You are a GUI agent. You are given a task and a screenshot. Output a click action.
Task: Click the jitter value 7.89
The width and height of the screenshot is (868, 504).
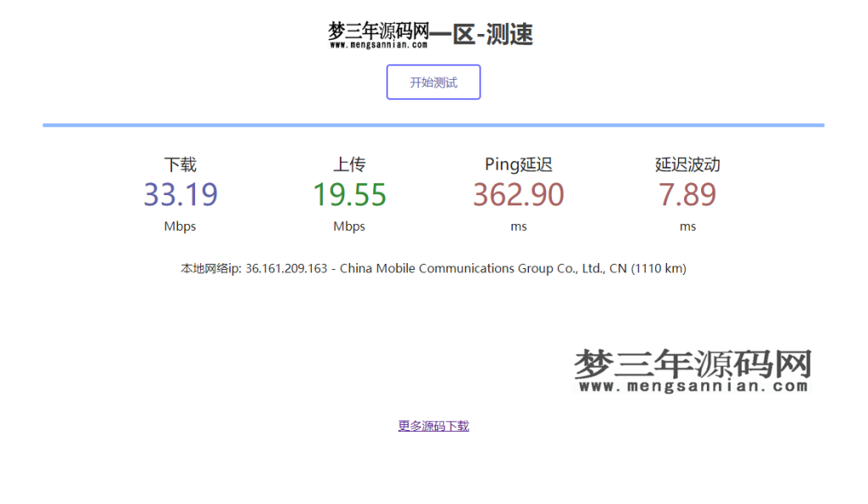(687, 194)
